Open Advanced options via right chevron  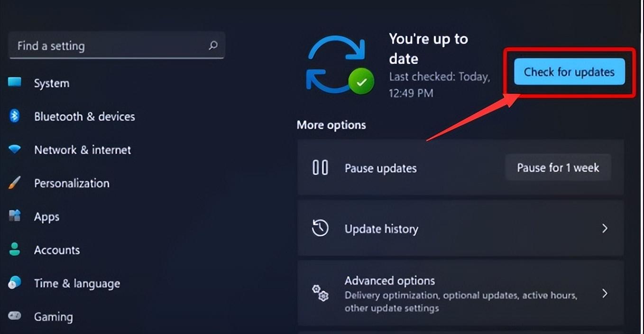pos(605,293)
